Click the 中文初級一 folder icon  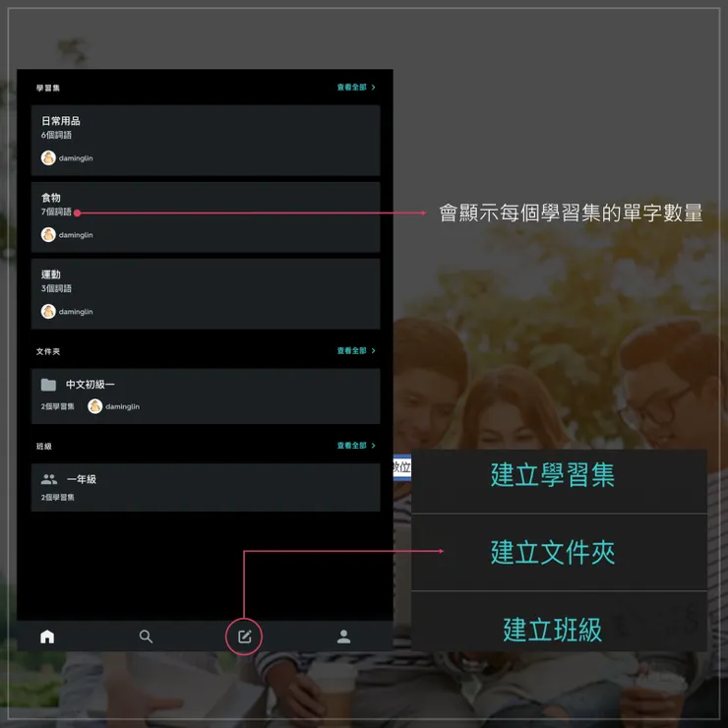pyautogui.click(x=48, y=385)
